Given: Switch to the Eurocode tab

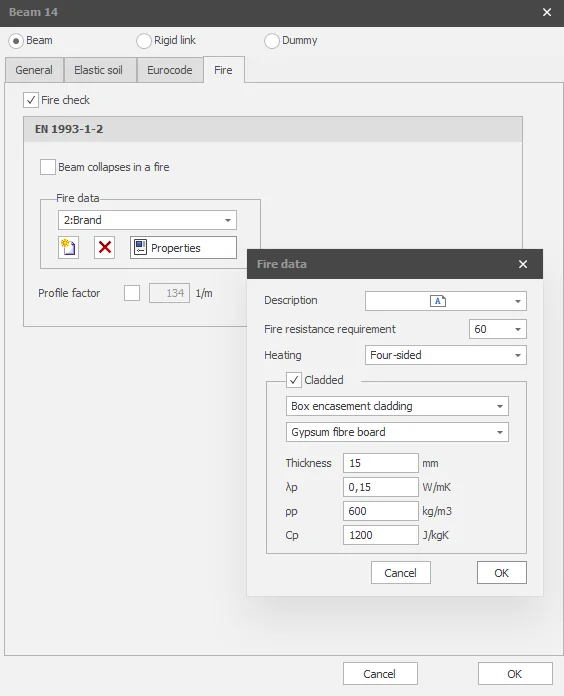Looking at the screenshot, I should pos(170,70).
